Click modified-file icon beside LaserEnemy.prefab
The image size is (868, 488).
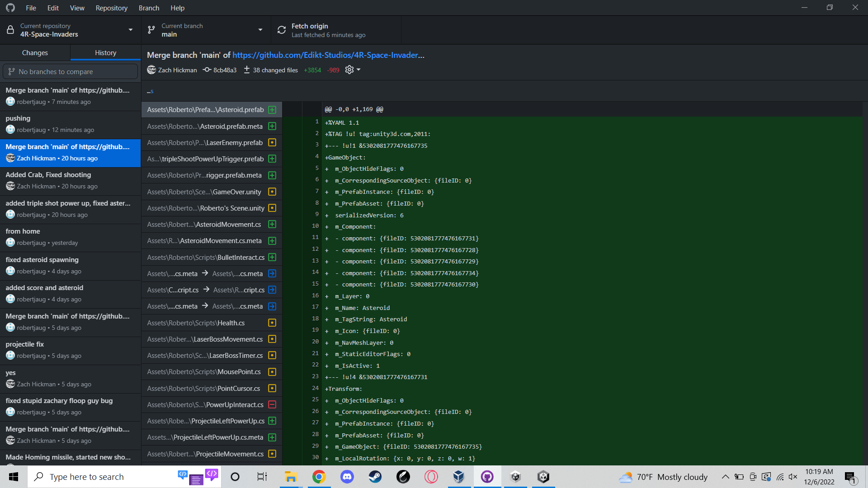click(272, 142)
